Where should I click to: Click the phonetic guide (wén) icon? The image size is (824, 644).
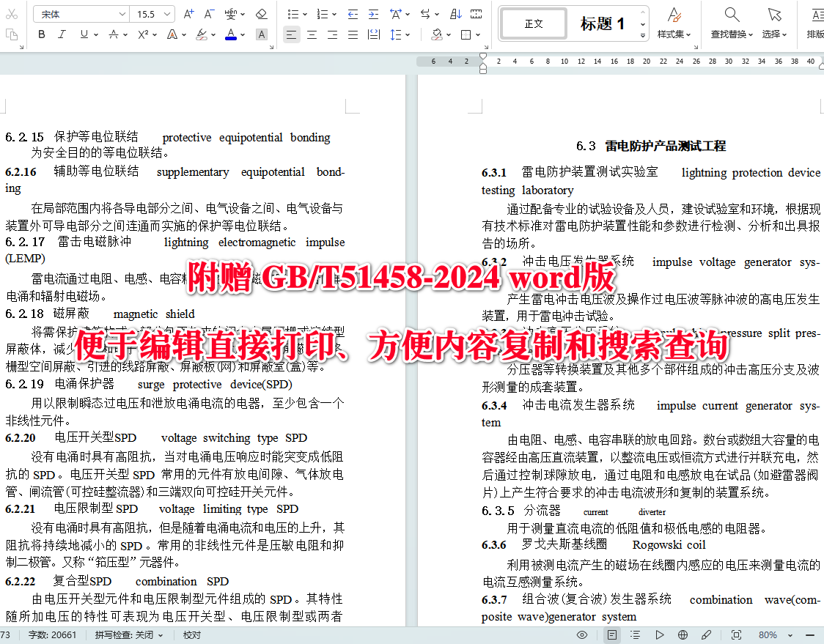[231, 14]
